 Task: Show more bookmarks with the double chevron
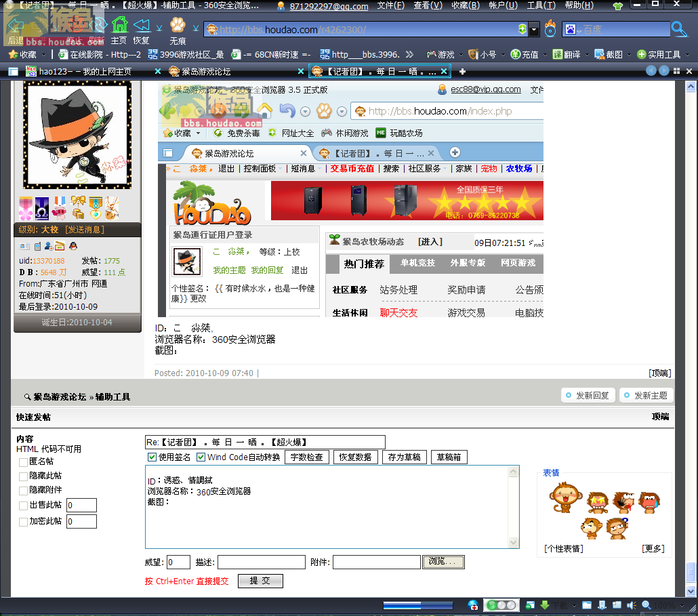409,54
